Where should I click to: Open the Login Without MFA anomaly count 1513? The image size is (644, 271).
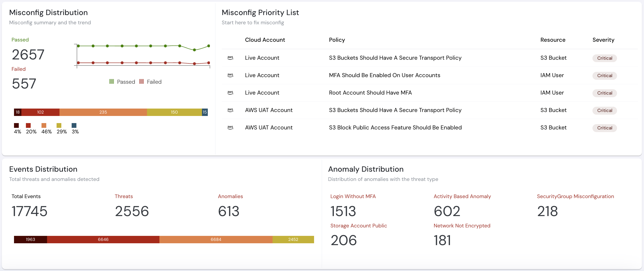coord(343,211)
